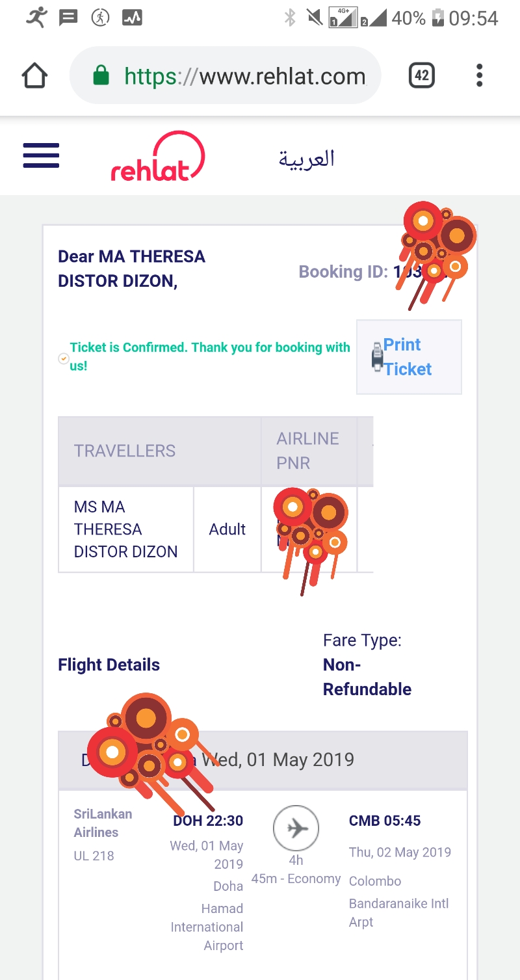Open the hamburger navigation menu

tap(41, 156)
